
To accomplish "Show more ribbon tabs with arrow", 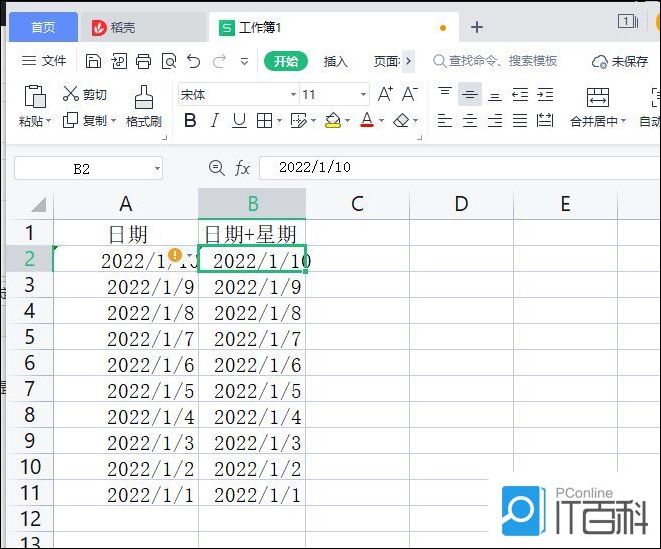I will point(408,62).
